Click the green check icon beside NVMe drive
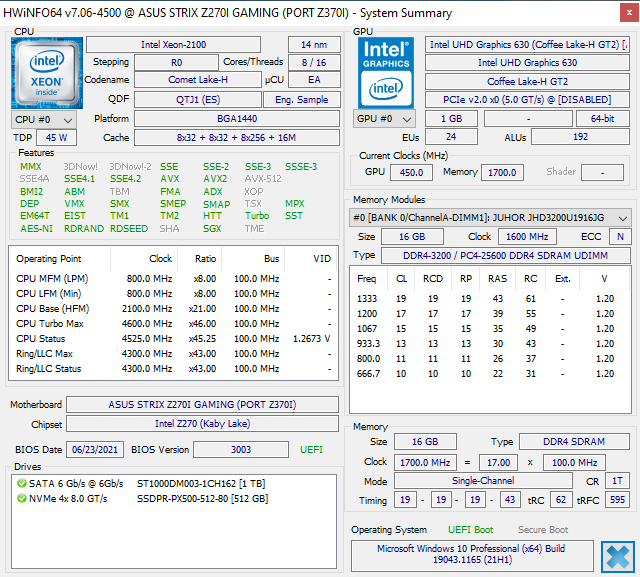The width and height of the screenshot is (640, 577). click(x=22, y=498)
